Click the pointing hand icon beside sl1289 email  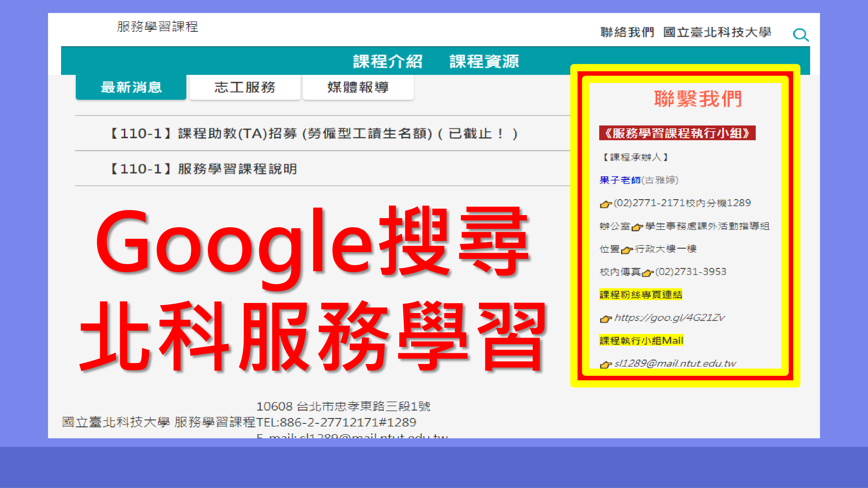pyautogui.click(x=606, y=364)
